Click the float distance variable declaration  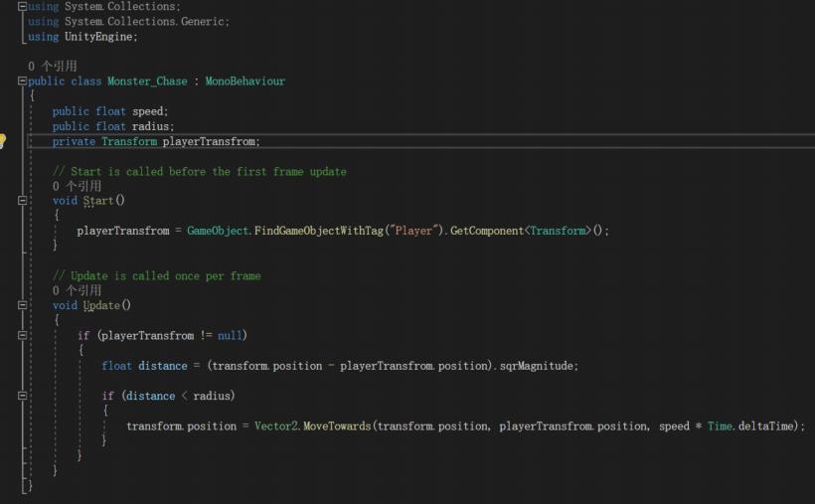(x=144, y=366)
